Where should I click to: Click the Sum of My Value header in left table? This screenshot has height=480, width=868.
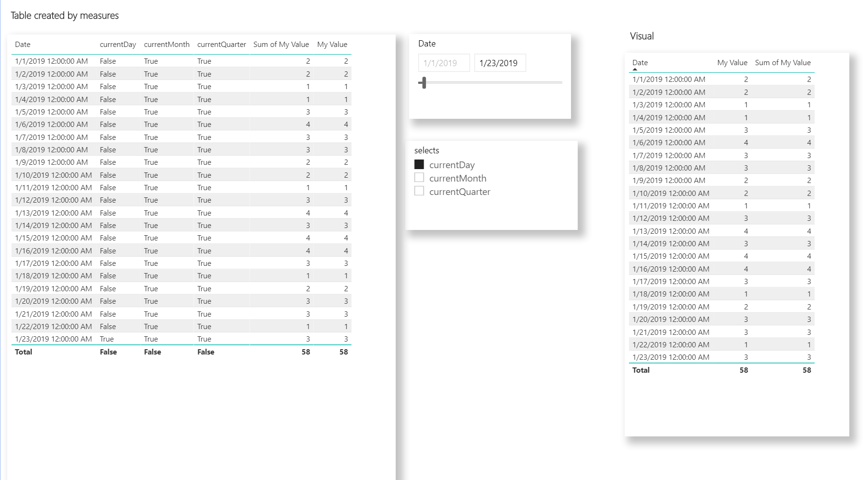(x=281, y=45)
